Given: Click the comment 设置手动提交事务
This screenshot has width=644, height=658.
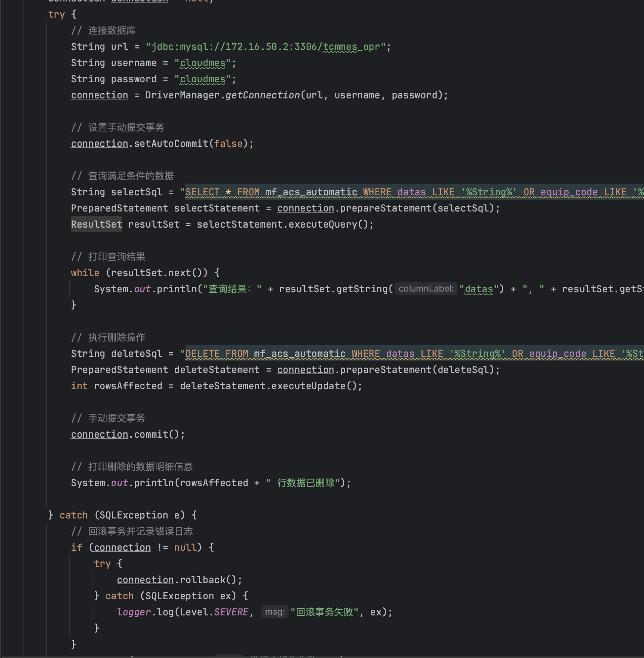Looking at the screenshot, I should click(117, 127).
